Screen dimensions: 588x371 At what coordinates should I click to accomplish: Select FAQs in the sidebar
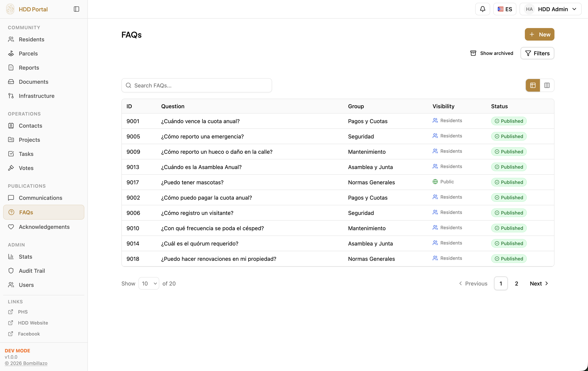(x=44, y=212)
